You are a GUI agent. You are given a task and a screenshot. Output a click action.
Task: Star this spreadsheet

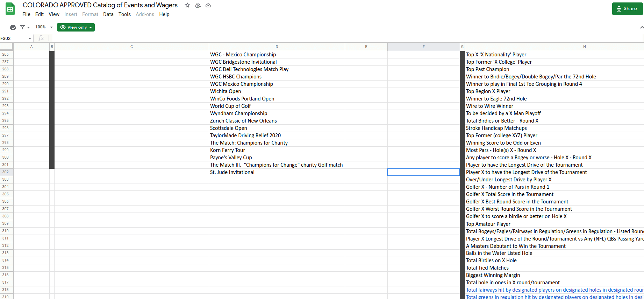coord(187,5)
